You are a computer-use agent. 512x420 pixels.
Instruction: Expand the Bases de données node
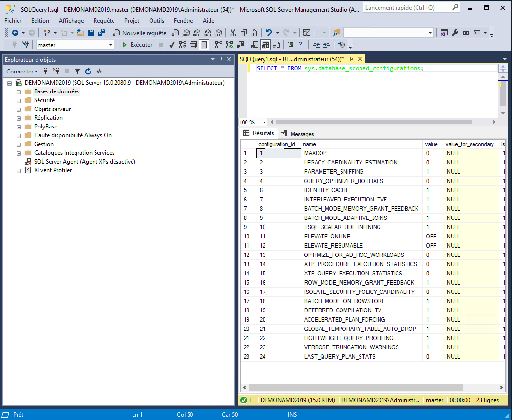click(19, 91)
